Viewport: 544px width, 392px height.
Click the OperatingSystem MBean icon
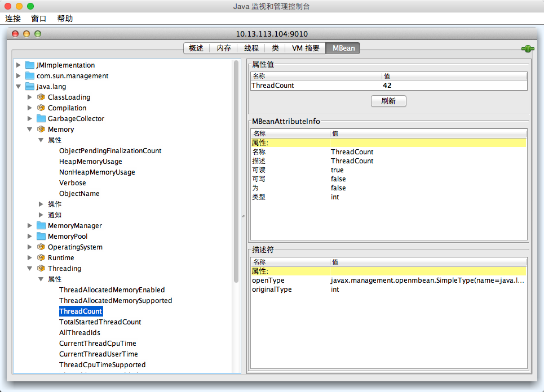(x=41, y=247)
